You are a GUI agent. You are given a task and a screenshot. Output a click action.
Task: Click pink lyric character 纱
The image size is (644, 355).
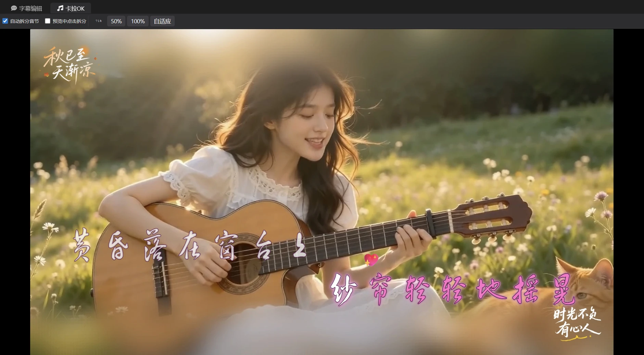(x=343, y=289)
